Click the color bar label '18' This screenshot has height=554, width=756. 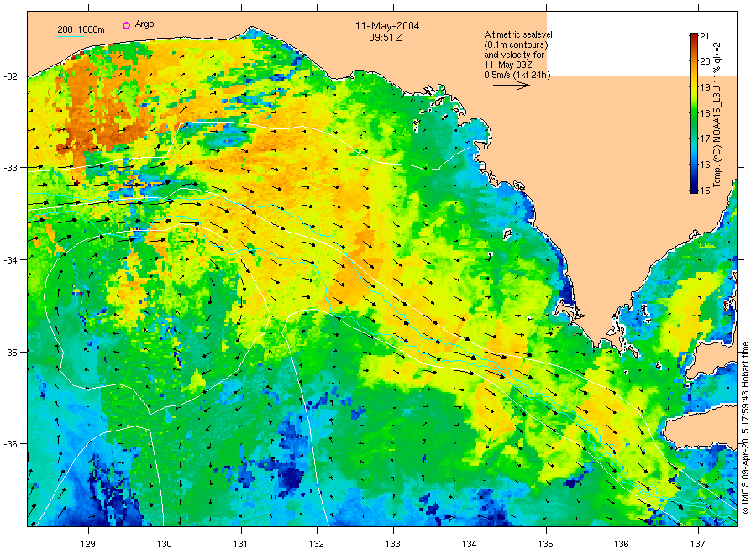pos(705,113)
